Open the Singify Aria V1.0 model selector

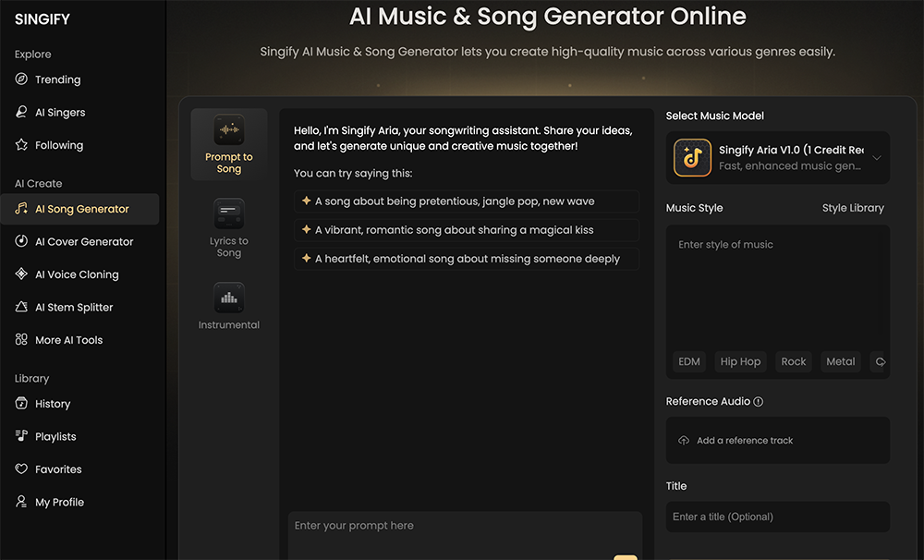point(778,157)
